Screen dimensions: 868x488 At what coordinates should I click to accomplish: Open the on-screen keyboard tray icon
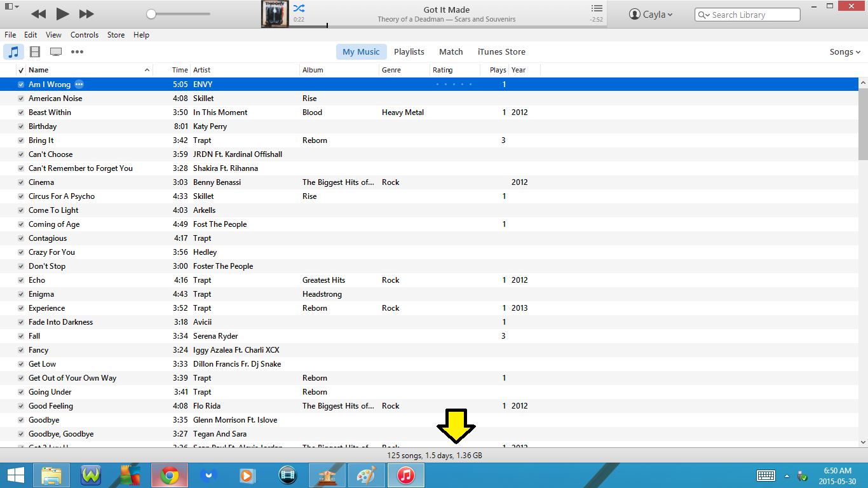(766, 475)
